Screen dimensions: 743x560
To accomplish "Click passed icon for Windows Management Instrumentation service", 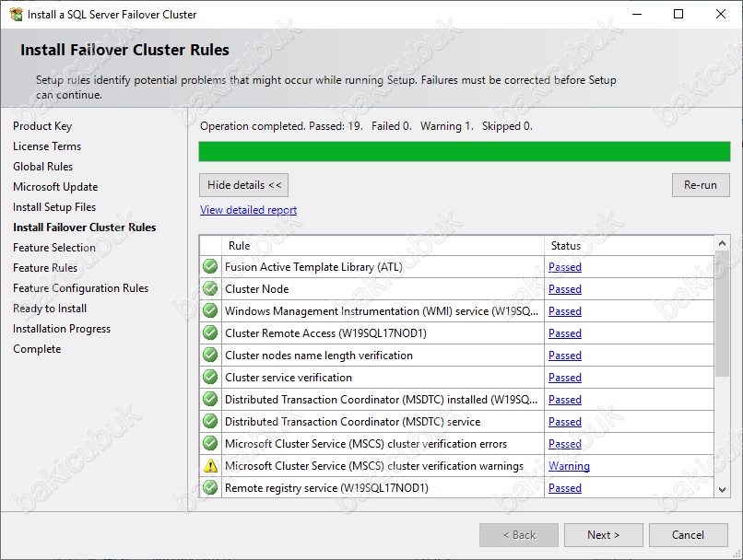I will click(x=210, y=310).
